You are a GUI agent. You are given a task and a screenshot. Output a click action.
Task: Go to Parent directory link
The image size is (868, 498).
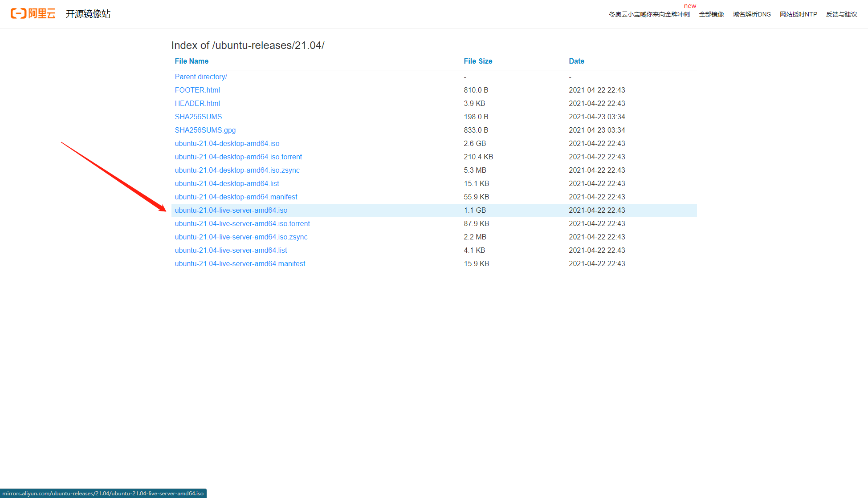coord(201,77)
